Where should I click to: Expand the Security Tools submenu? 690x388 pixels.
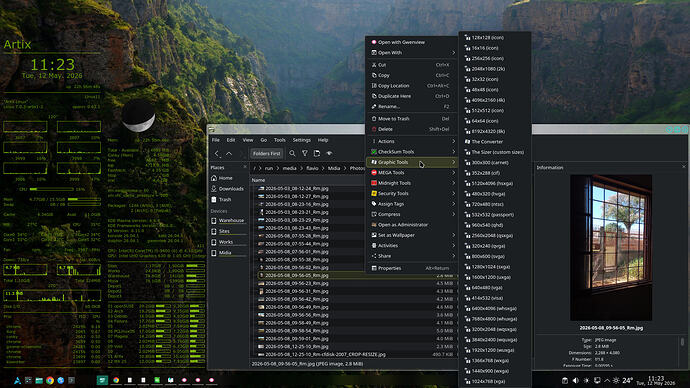click(412, 194)
